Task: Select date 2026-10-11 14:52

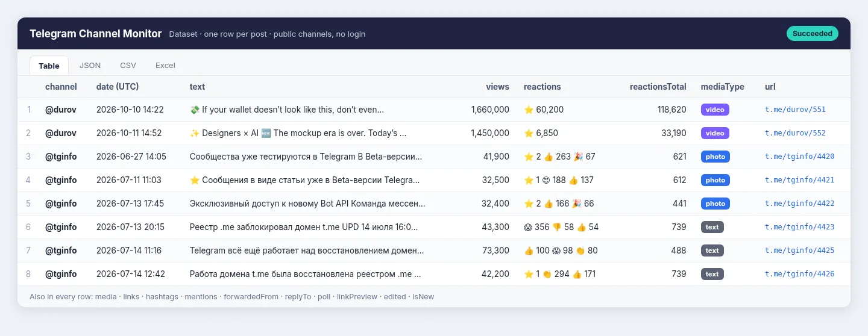Action: point(129,133)
